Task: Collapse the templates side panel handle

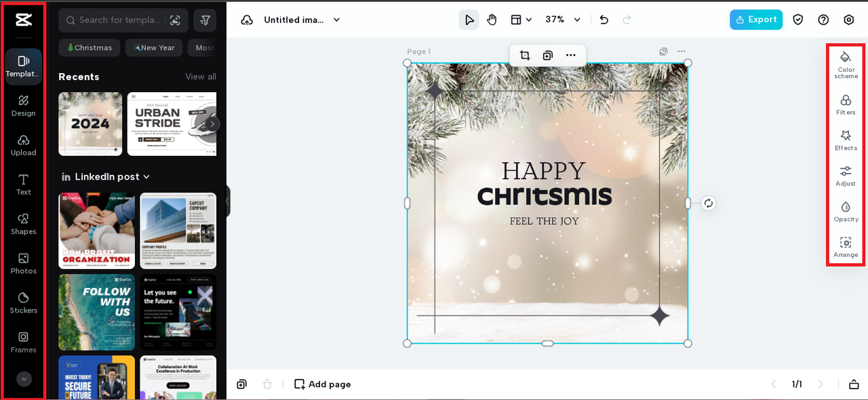Action: pos(228,201)
